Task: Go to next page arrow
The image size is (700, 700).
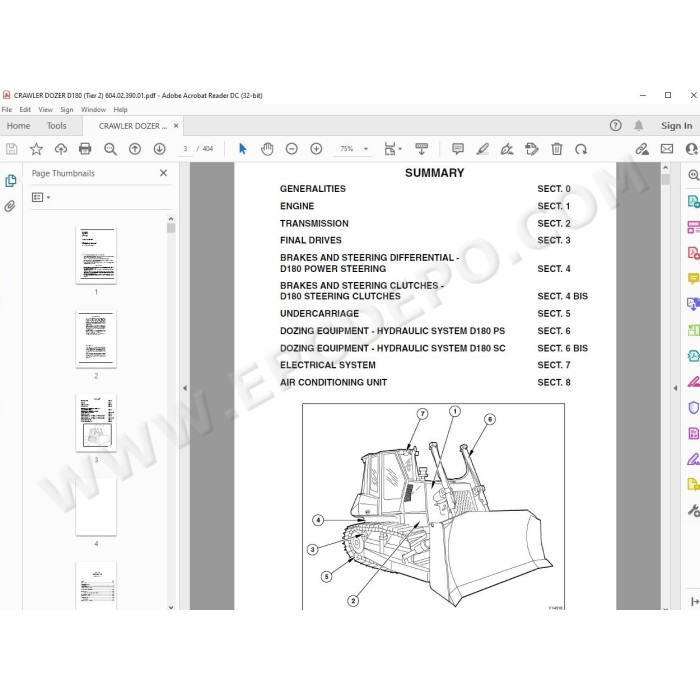Action: (x=159, y=149)
